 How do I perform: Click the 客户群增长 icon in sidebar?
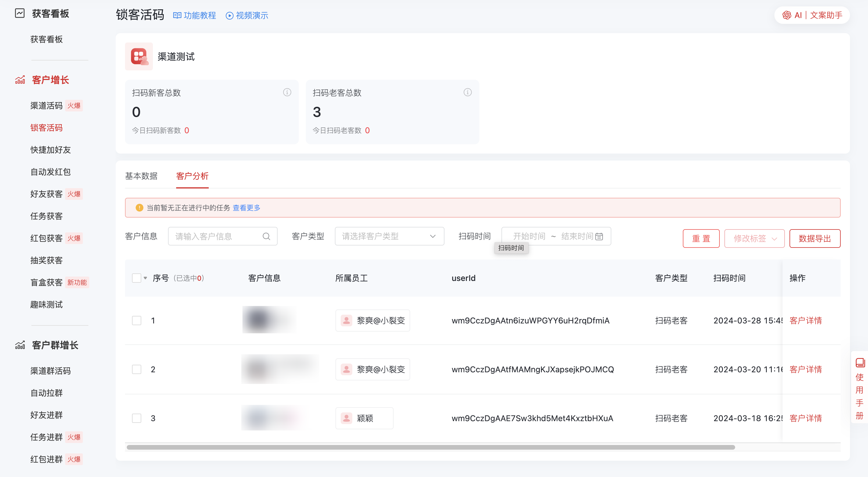coord(20,345)
